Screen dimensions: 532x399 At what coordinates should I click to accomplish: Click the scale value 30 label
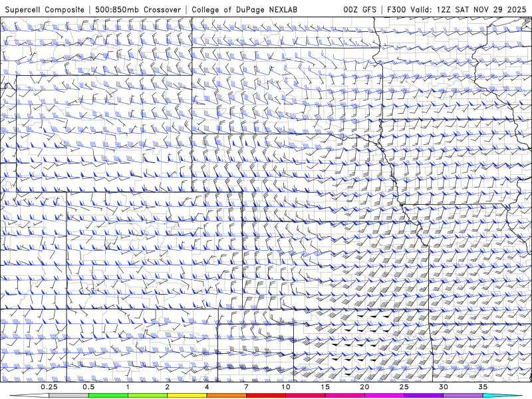(x=443, y=387)
